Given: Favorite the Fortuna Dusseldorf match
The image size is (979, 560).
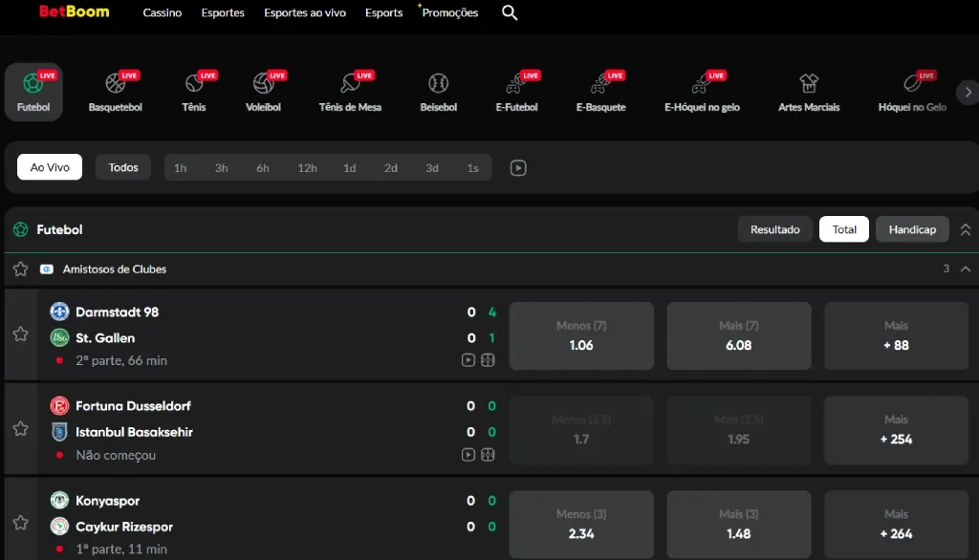Looking at the screenshot, I should coord(21,428).
